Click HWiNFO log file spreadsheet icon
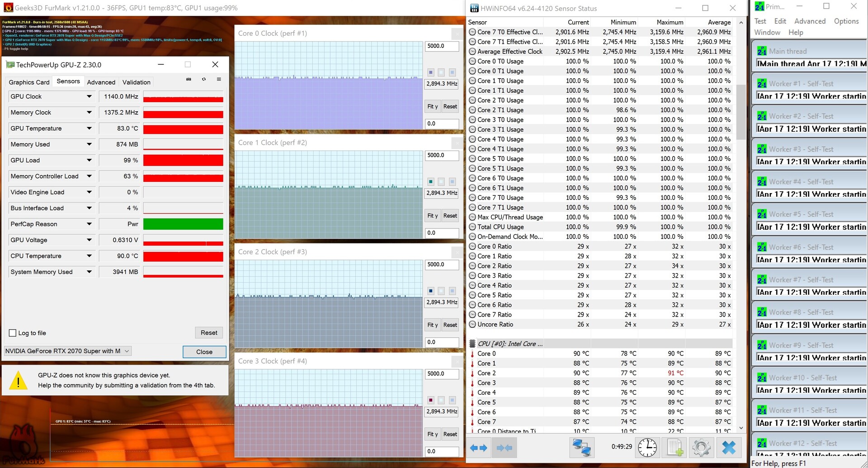The width and height of the screenshot is (868, 468). (x=675, y=448)
